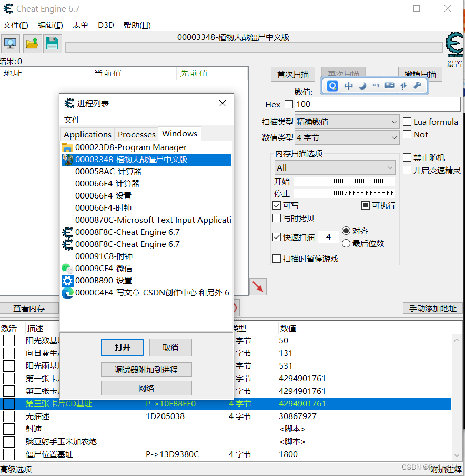The width and height of the screenshot is (465, 476).
Task: Save the cheat table with disk icon
Action: (x=52, y=44)
